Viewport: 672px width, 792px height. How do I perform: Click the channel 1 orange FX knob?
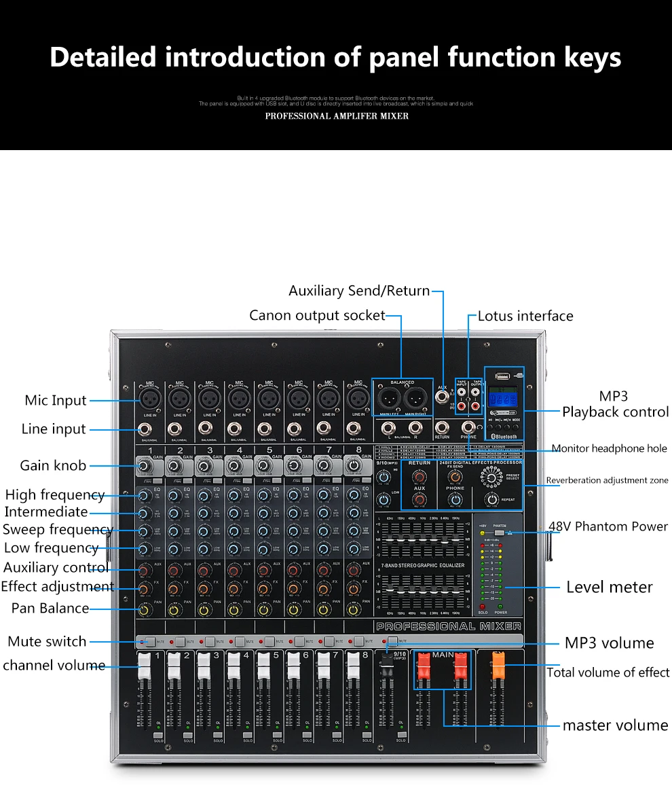click(x=145, y=590)
